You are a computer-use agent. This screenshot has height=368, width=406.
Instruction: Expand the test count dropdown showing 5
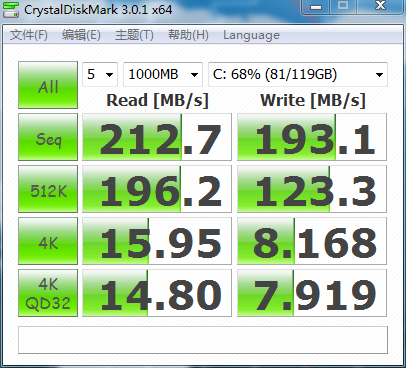[100, 74]
